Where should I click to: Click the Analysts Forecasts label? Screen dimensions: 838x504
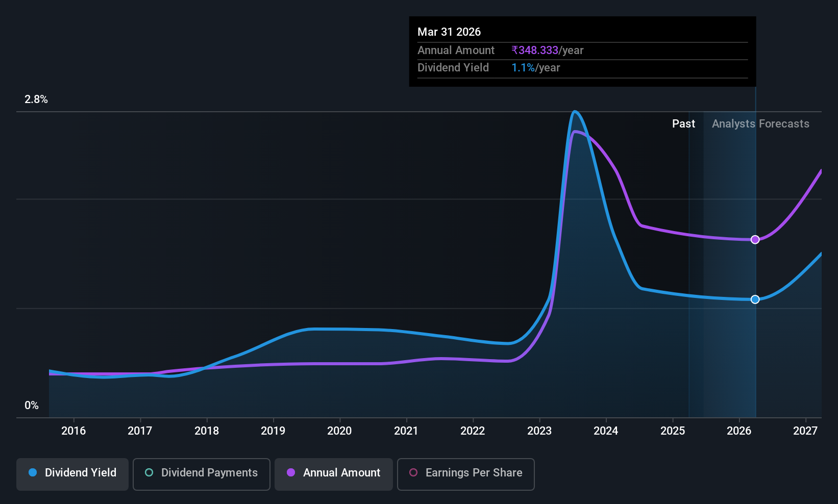click(760, 124)
